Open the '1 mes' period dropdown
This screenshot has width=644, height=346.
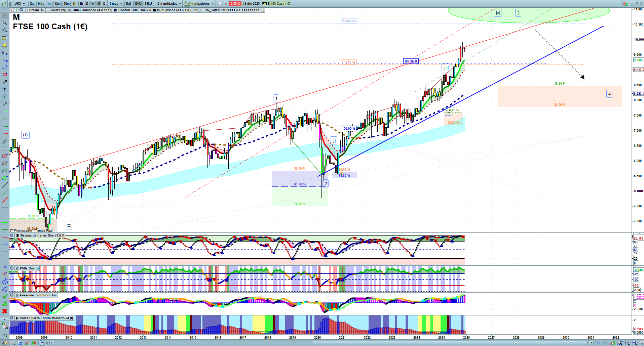click(x=115, y=4)
